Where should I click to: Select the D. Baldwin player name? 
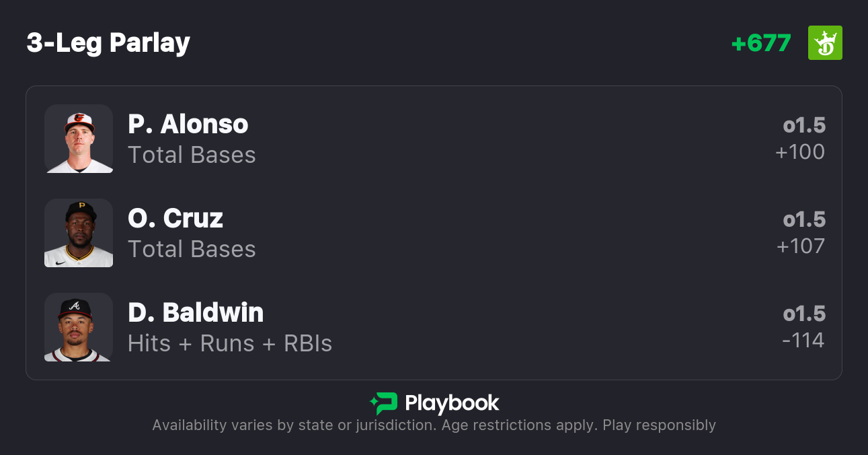tap(196, 313)
